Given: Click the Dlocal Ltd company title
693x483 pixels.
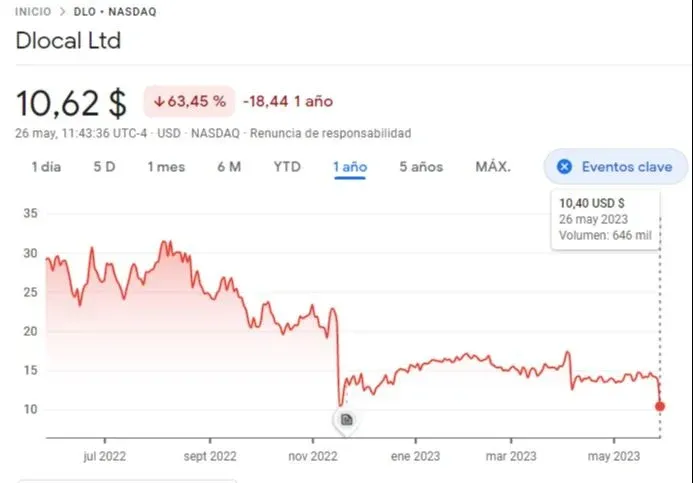Looking at the screenshot, I should tap(68, 42).
